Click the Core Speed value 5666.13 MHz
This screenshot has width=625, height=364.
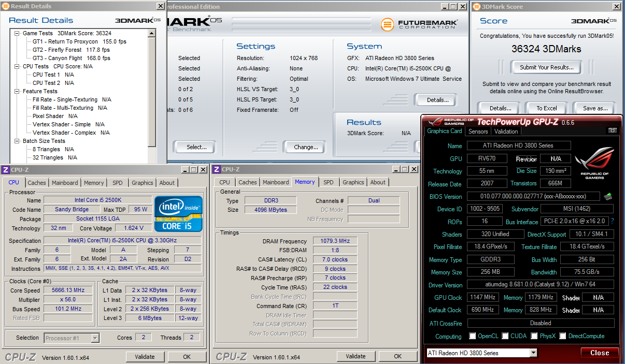pos(68,290)
